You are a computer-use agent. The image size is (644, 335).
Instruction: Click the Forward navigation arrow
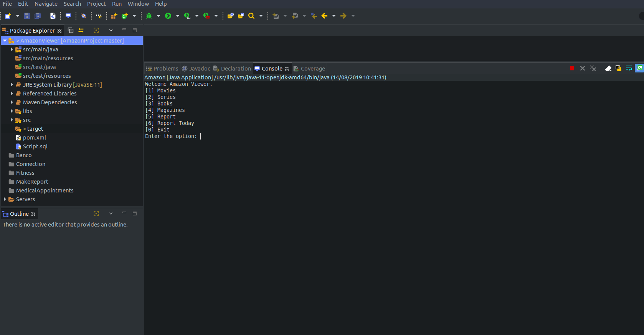point(343,16)
